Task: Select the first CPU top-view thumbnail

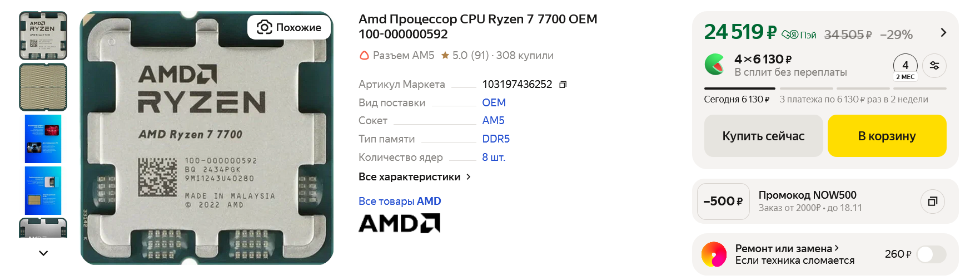Action: click(43, 36)
